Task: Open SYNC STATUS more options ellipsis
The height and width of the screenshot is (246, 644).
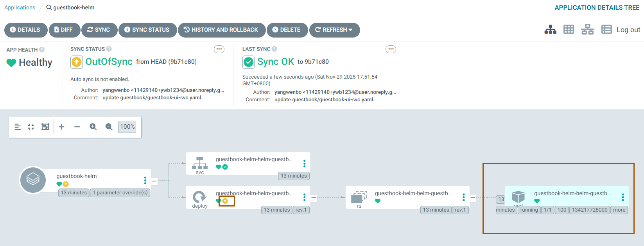Action: (219, 49)
